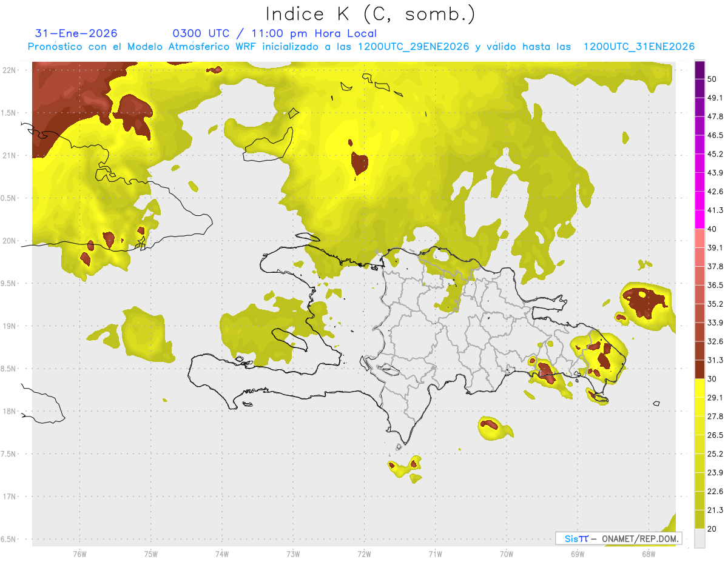Pick the olive swatch between 20 and 21.3

pyautogui.click(x=699, y=519)
